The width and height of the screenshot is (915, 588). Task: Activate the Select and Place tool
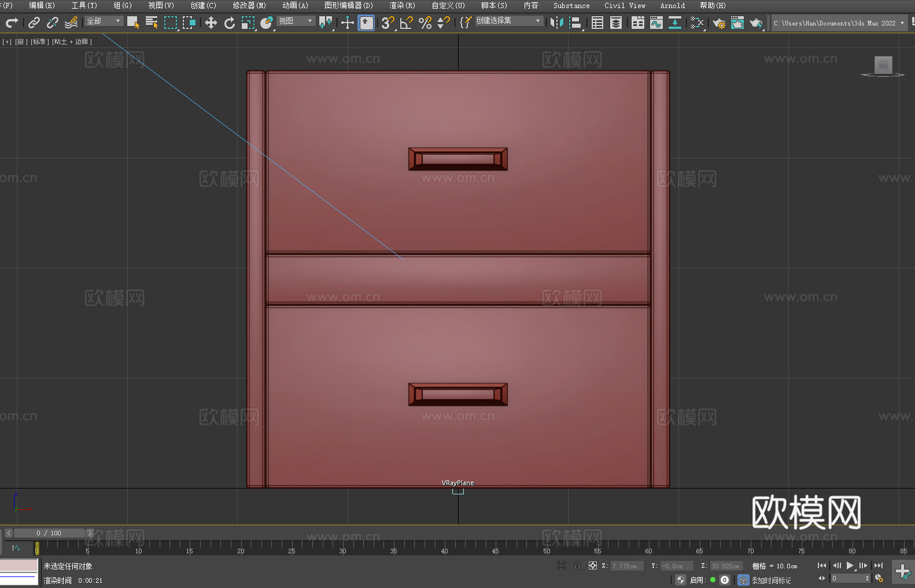267,23
